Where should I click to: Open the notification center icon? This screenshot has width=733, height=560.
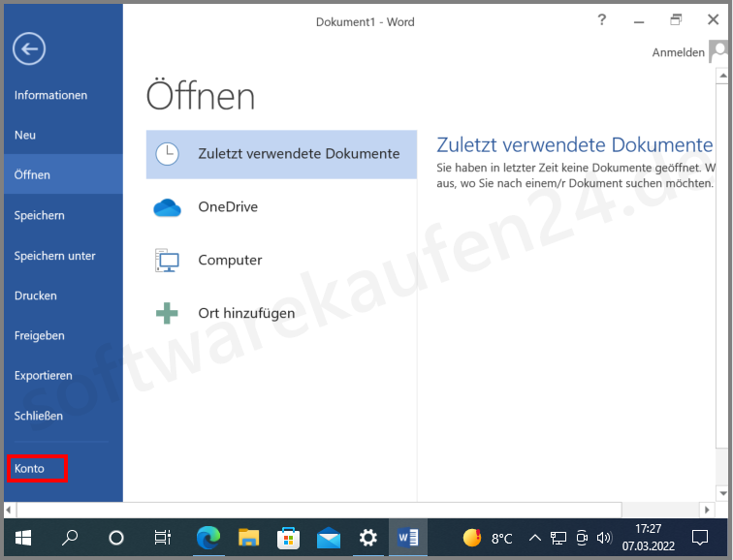(700, 538)
